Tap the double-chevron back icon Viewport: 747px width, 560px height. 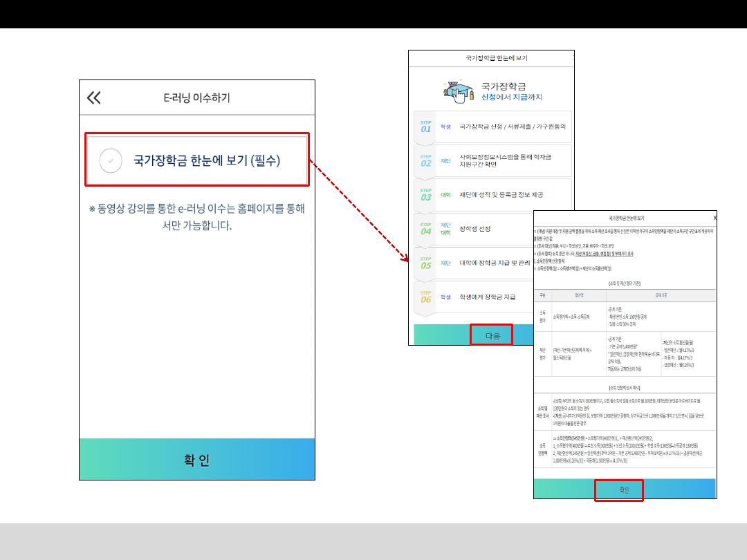click(x=94, y=97)
